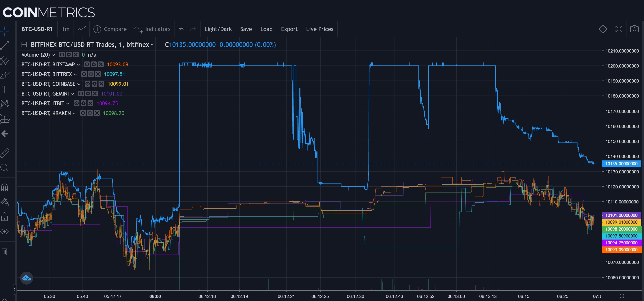Image resolution: width=644 pixels, height=301 pixels.
Task: Enter fullscreen mode
Action: pos(618,29)
